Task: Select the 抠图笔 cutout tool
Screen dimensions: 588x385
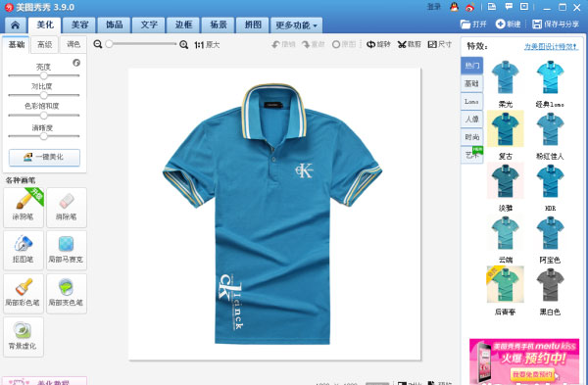Action: (24, 250)
